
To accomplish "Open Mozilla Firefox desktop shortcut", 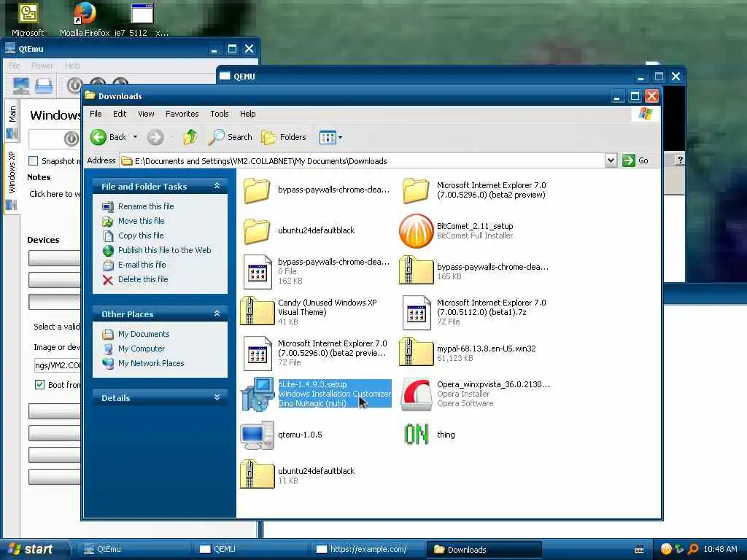I will [85, 19].
